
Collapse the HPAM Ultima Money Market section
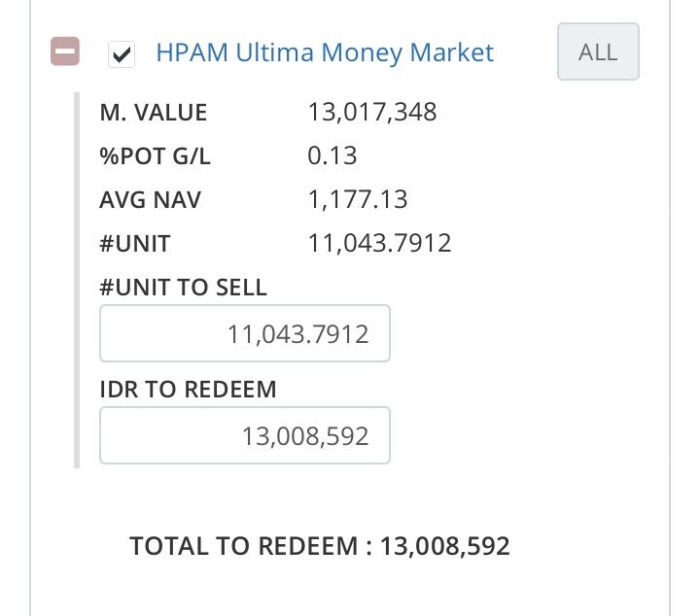pyautogui.click(x=65, y=52)
